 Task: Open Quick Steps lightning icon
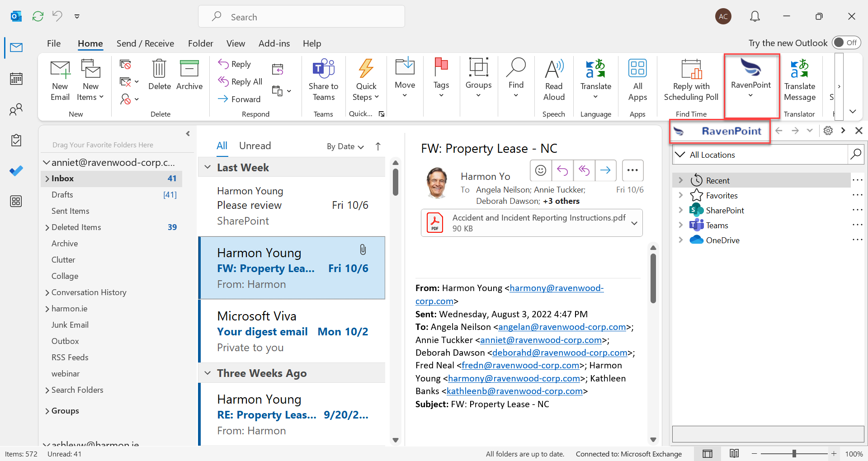click(x=366, y=69)
